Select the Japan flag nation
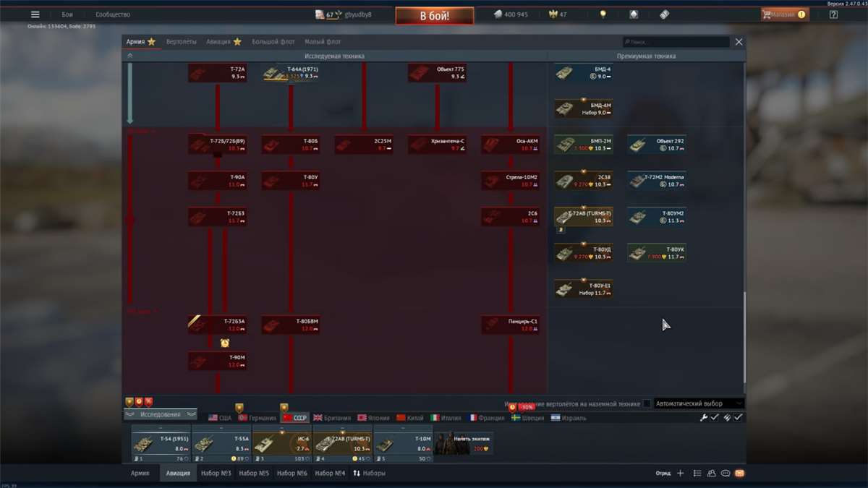The image size is (868, 488). tap(373, 418)
